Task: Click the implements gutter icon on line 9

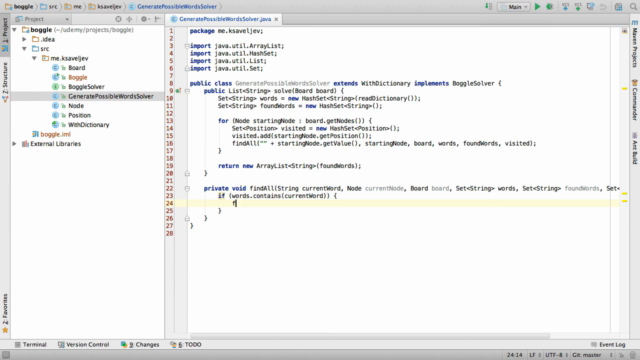Action: pos(178,91)
